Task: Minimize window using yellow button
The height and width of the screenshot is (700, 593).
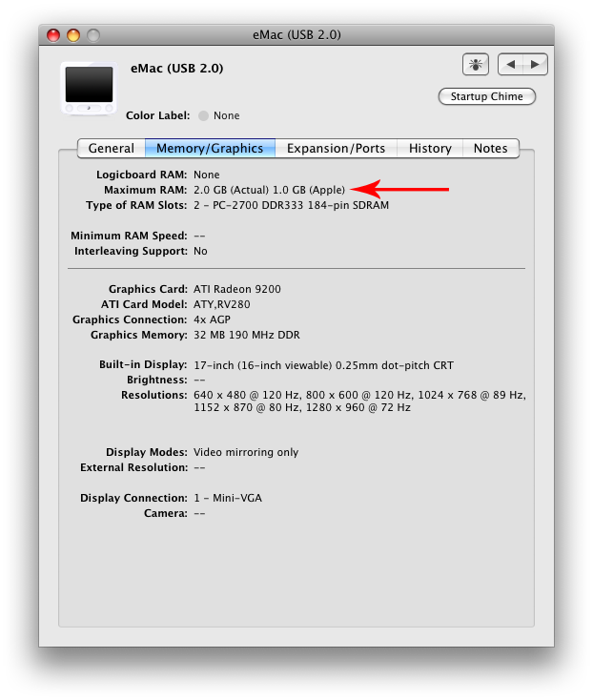Action: click(x=73, y=35)
